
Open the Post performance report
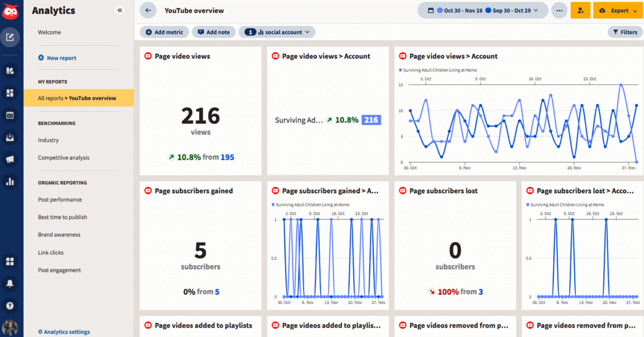point(60,199)
